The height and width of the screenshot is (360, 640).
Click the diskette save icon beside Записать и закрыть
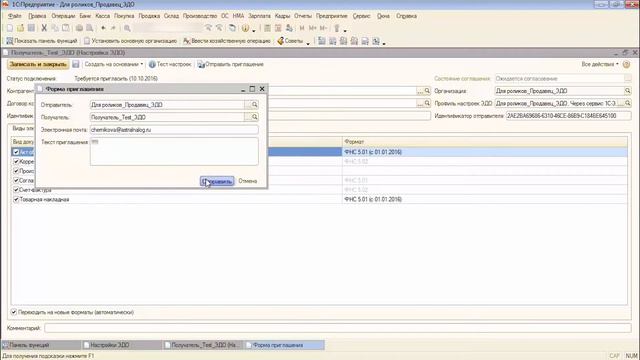click(76, 64)
